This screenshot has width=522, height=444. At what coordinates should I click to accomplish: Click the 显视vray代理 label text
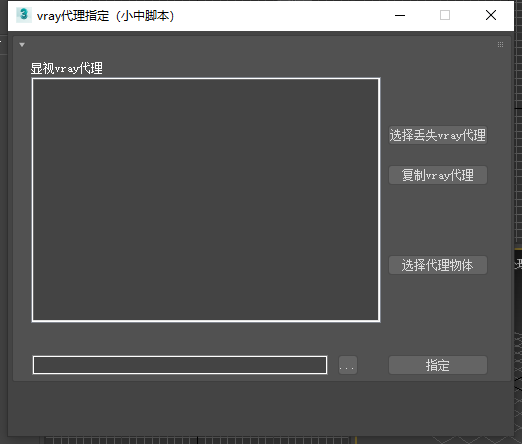coord(67,68)
